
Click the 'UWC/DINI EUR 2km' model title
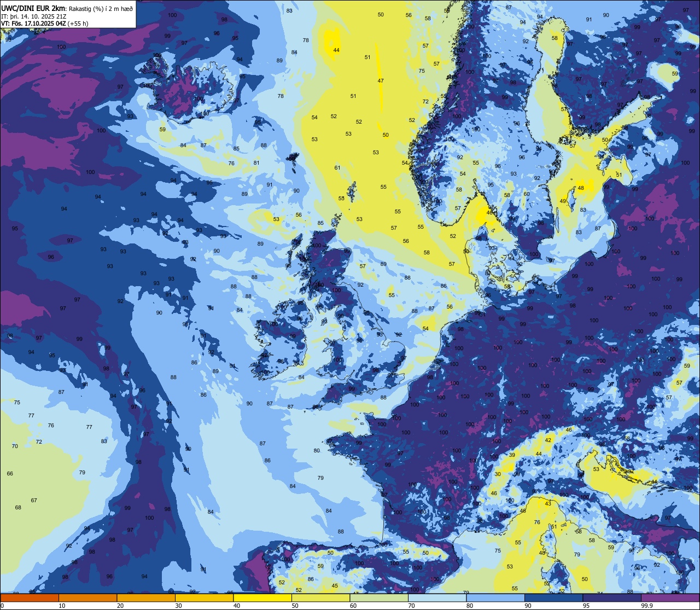(33, 8)
